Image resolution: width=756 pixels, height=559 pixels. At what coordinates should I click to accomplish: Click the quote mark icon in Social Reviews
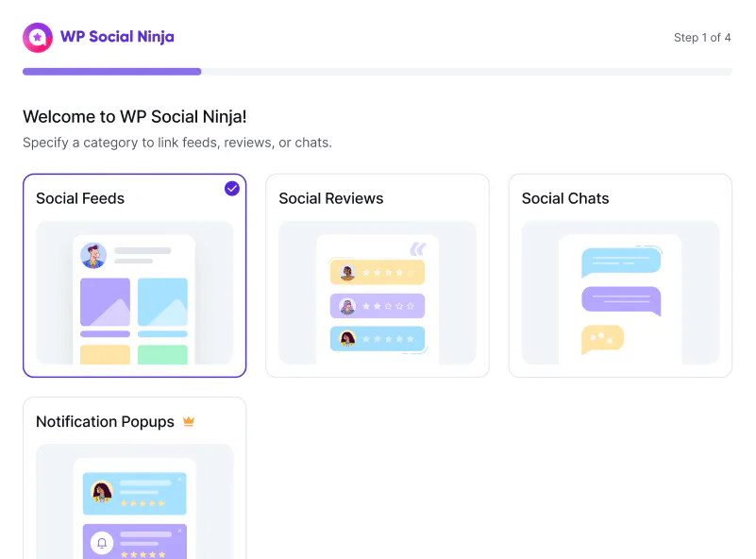coord(418,249)
